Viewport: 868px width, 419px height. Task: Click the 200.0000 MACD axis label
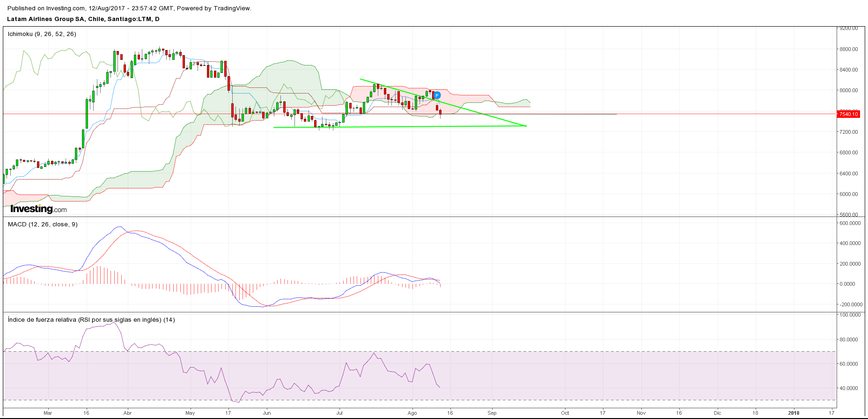pyautogui.click(x=850, y=264)
